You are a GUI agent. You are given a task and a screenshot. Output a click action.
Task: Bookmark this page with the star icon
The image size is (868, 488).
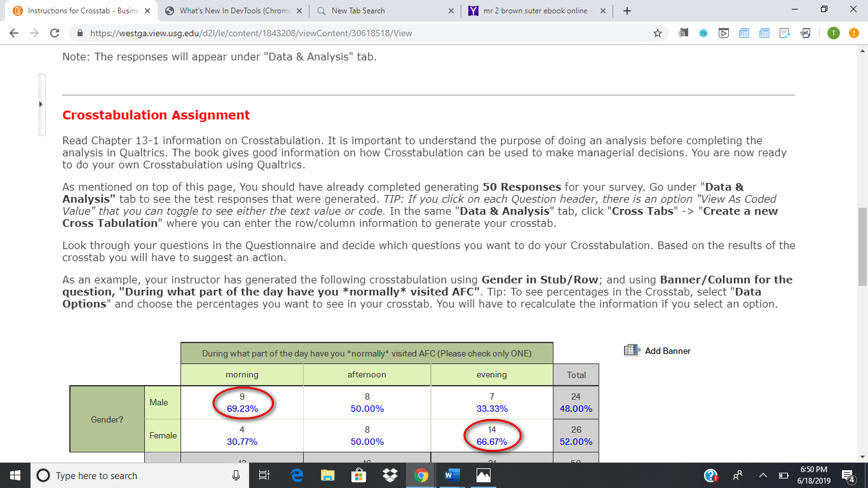pyautogui.click(x=658, y=33)
